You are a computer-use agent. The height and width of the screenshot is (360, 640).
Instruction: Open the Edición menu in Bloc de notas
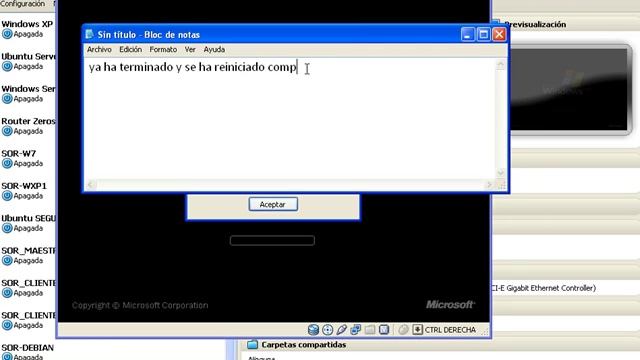[131, 49]
